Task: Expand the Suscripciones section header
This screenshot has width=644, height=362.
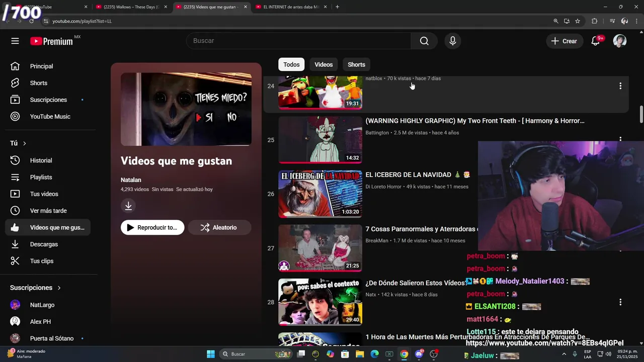Action: tap(35, 288)
